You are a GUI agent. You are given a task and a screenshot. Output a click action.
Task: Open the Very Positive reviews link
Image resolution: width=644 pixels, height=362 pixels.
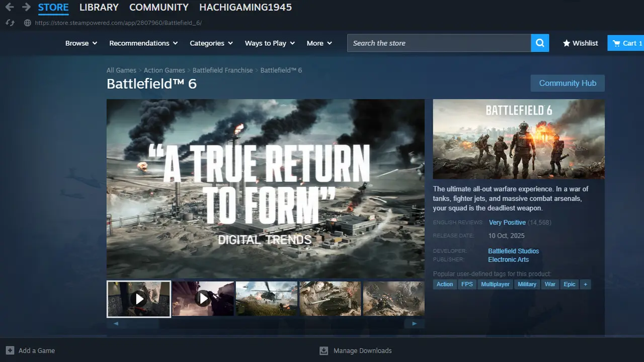[507, 222]
